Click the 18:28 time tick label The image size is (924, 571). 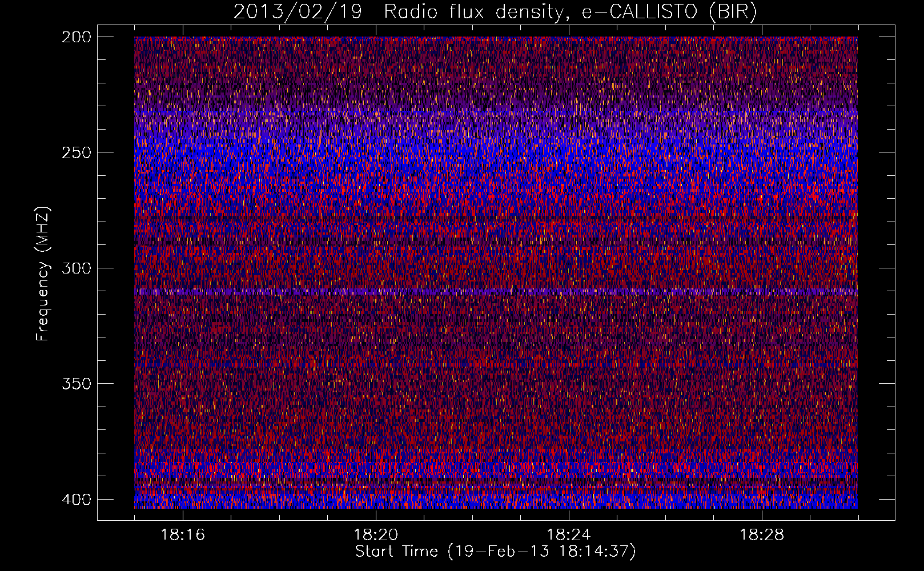(x=762, y=535)
